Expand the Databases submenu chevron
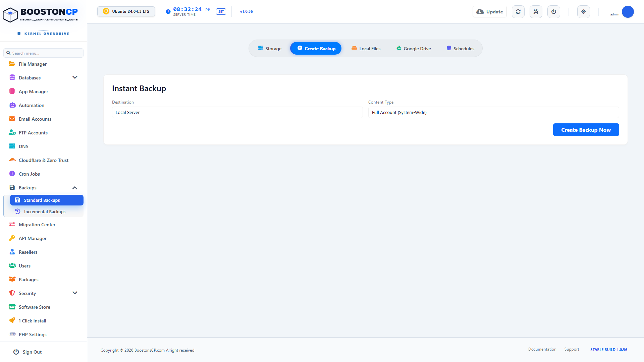 click(x=75, y=77)
